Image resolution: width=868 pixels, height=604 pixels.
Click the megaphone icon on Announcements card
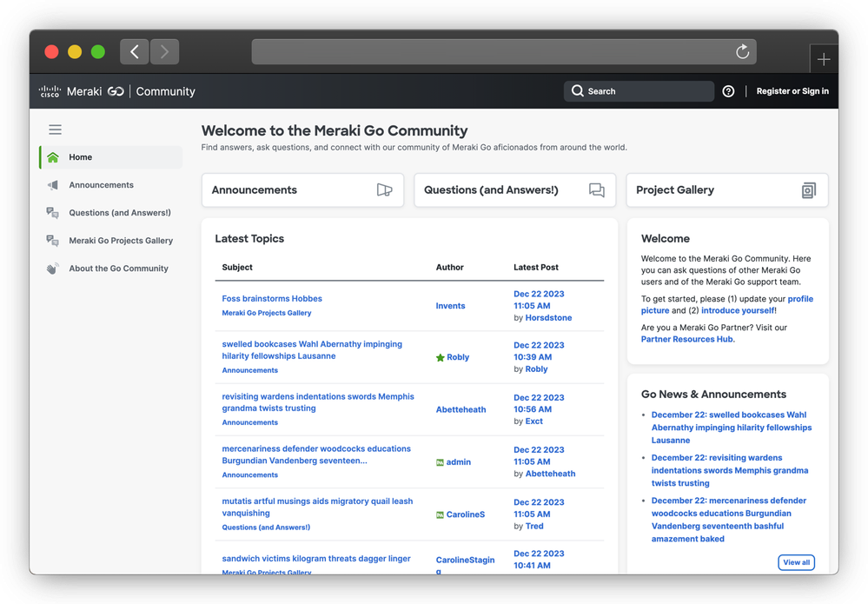click(384, 190)
